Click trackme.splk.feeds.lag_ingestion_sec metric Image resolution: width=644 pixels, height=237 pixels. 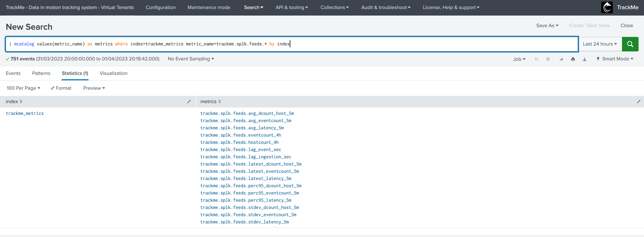[x=246, y=157]
